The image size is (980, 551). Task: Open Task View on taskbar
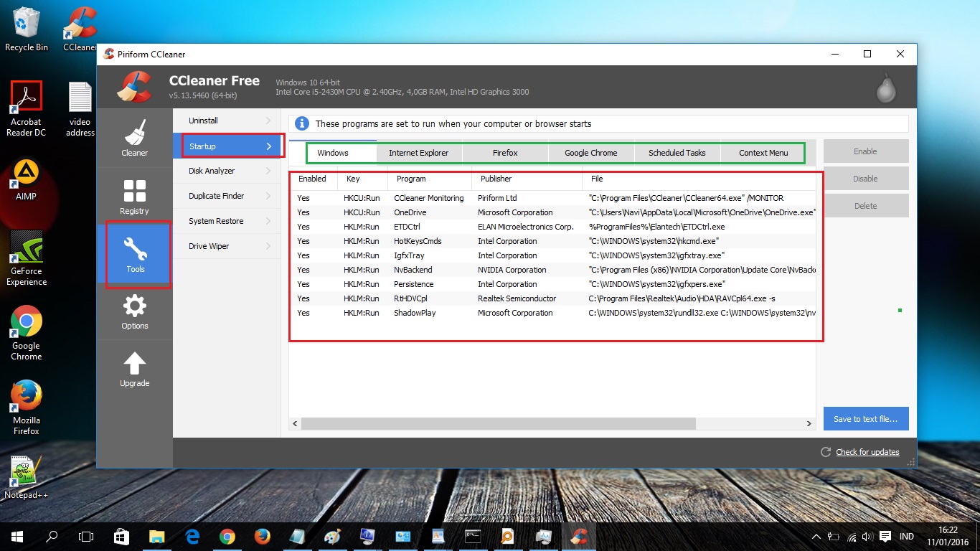coord(86,536)
